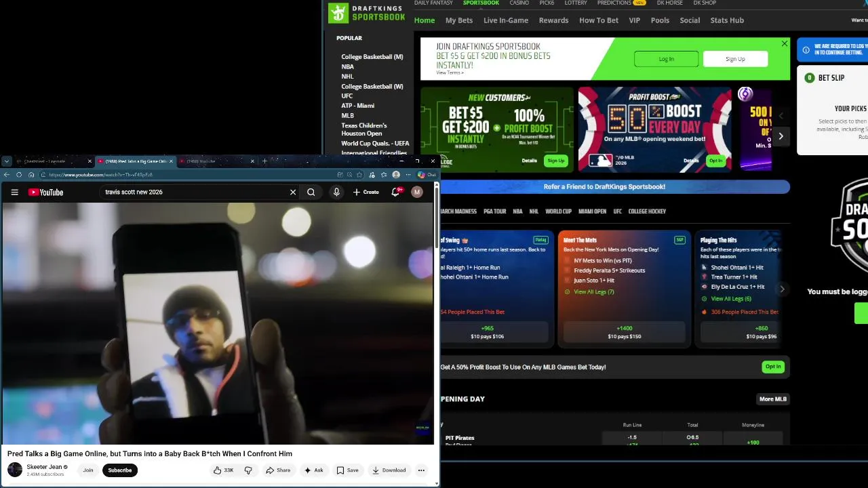Screen dimensions: 868x488
Task: Close the Pred Talks a Big Game tab
Action: 171,161
